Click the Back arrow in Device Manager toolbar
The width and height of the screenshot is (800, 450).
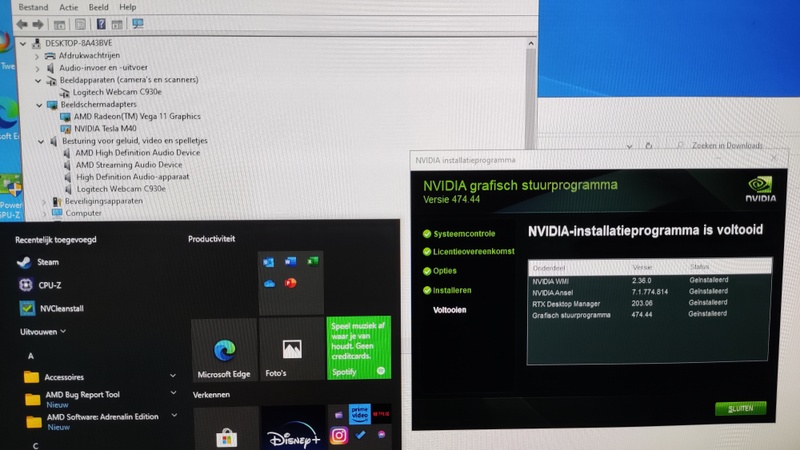[x=21, y=24]
